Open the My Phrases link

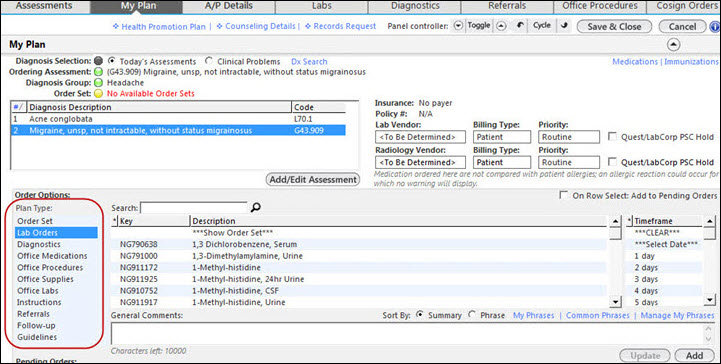pos(533,315)
